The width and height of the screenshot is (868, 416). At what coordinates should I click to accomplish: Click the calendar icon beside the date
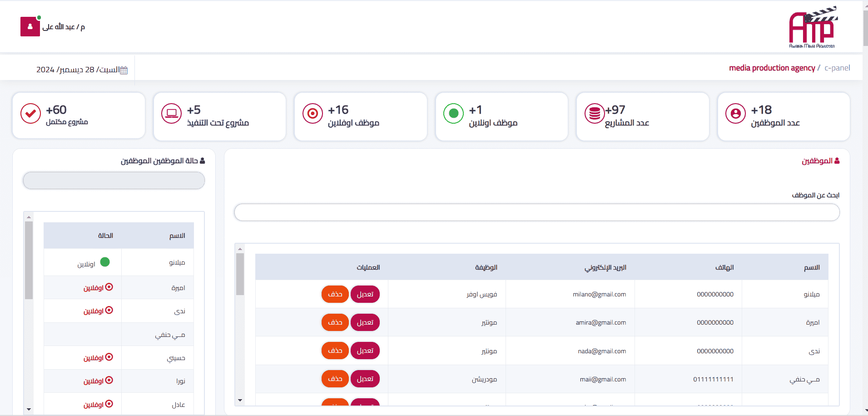click(124, 70)
